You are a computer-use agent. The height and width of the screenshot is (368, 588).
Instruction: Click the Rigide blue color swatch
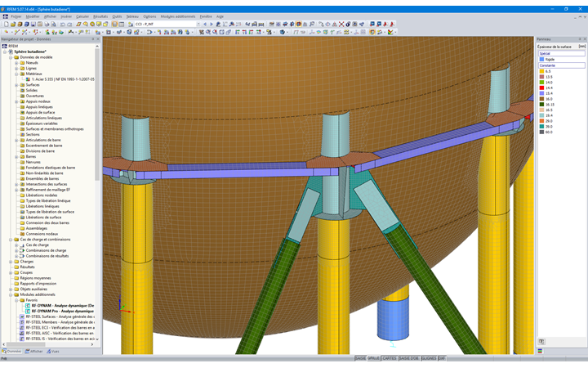541,60
